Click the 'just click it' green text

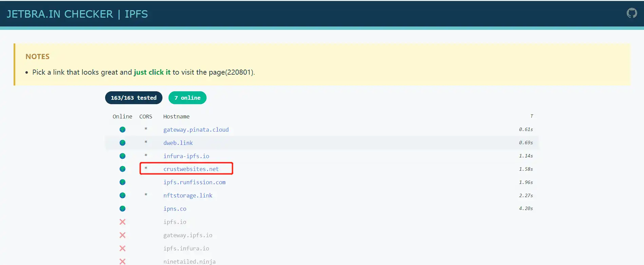point(152,72)
